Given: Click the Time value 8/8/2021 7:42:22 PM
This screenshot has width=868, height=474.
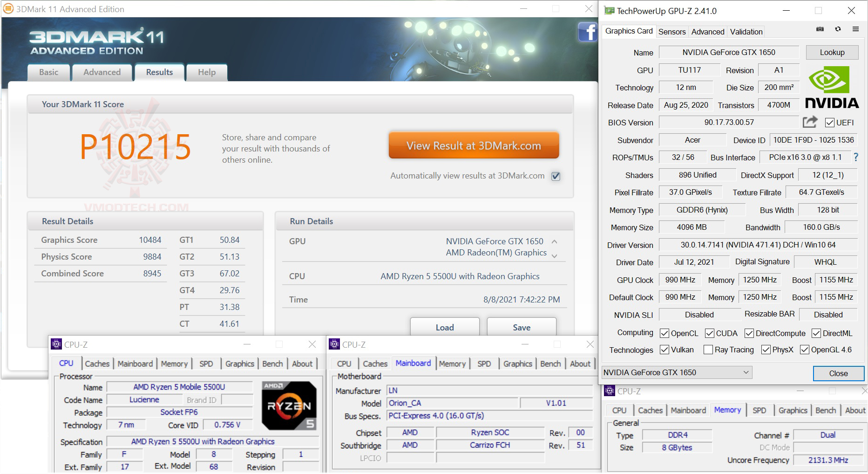Looking at the screenshot, I should (x=522, y=300).
